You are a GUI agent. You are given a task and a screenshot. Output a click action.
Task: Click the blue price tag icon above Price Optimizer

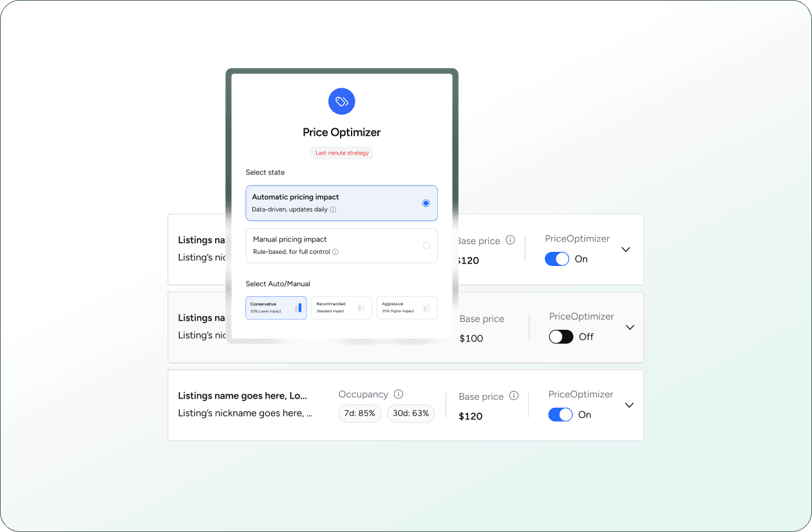tap(341, 101)
